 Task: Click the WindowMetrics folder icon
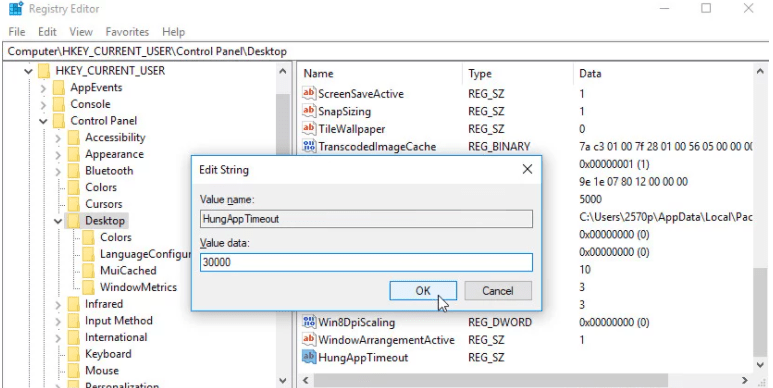(89, 287)
